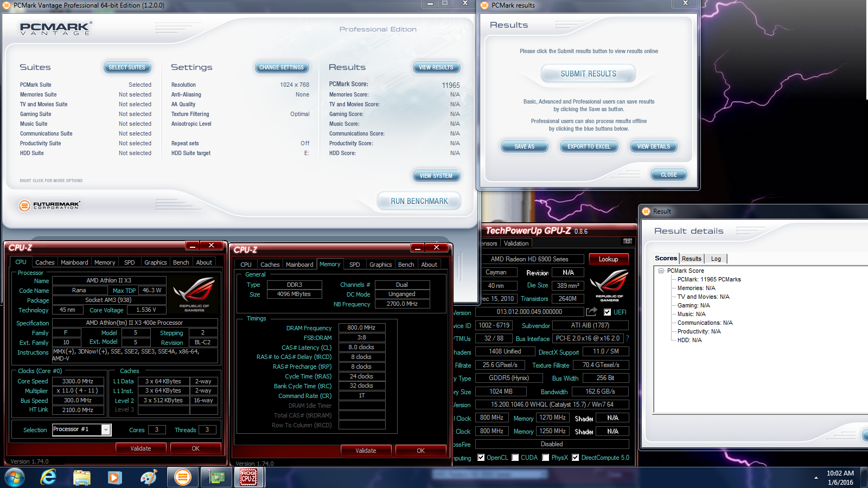This screenshot has width=868, height=488.
Task: Open the Log tab in Result details
Action: pos(716,259)
